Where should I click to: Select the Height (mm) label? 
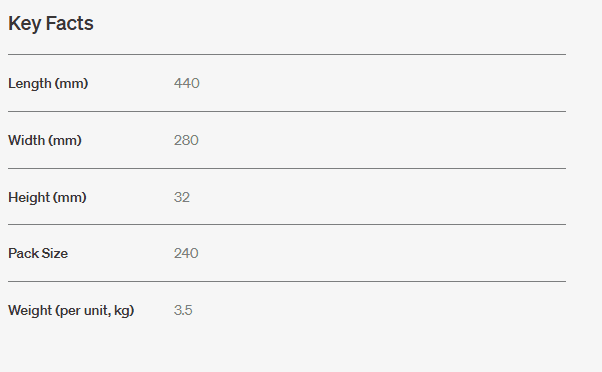[47, 197]
